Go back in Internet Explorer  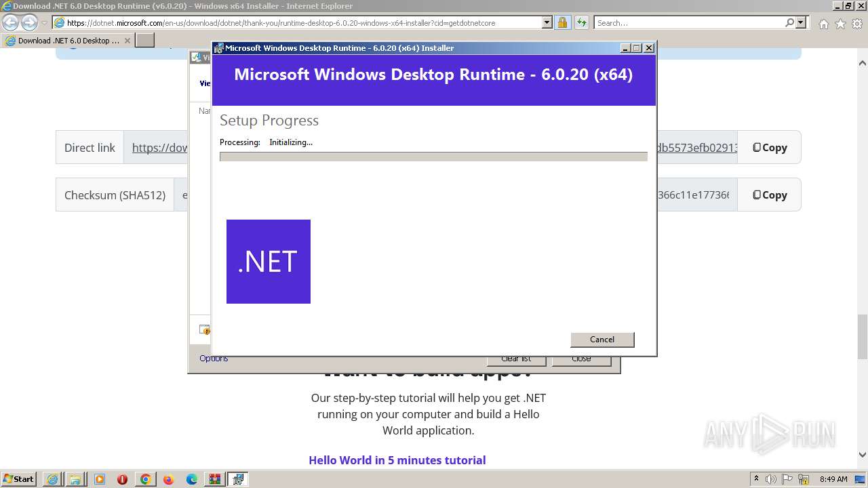coord(10,22)
